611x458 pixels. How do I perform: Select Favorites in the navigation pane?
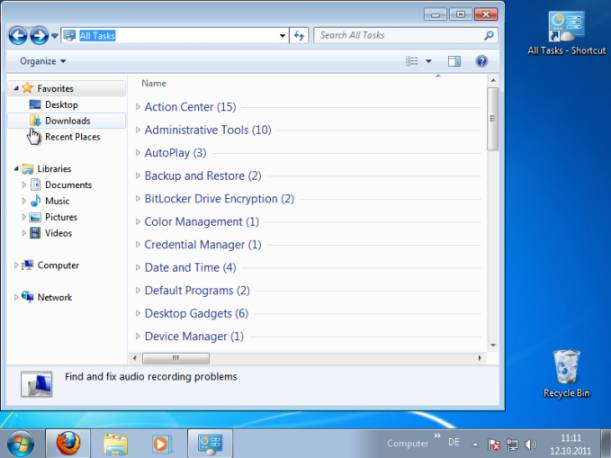click(x=55, y=88)
